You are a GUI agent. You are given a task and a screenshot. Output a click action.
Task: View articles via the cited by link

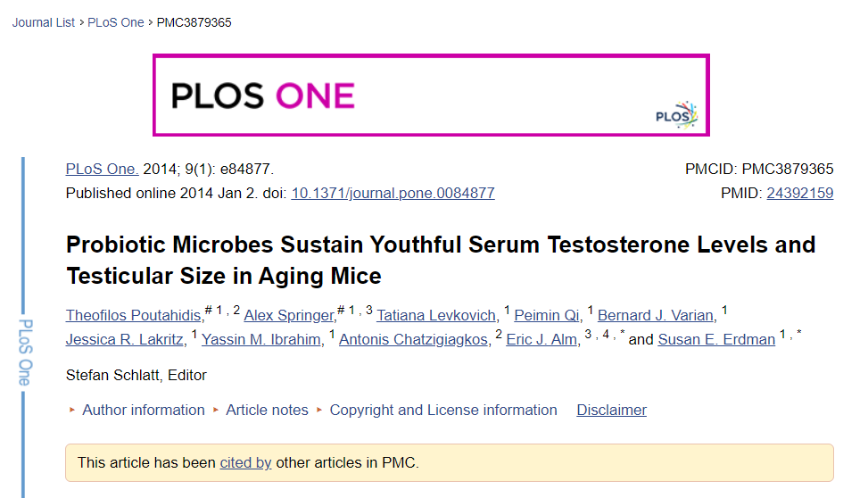(x=245, y=462)
